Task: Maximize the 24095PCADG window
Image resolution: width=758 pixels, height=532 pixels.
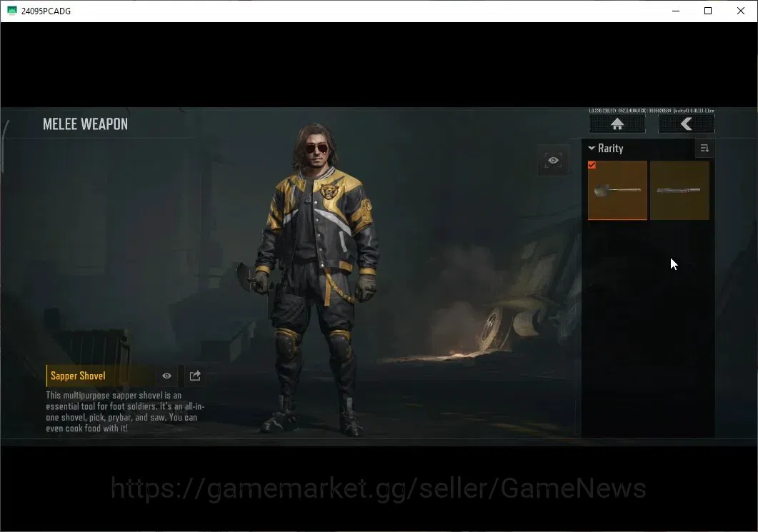Action: [708, 11]
